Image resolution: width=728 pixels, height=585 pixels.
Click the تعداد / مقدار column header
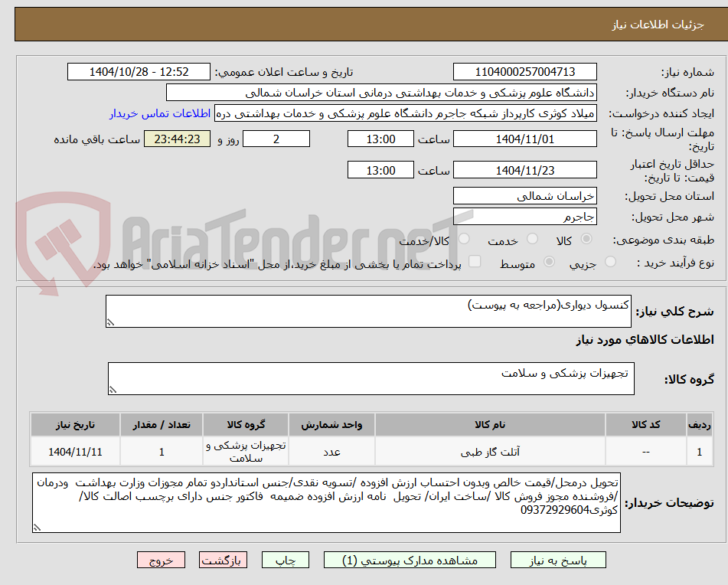tap(162, 425)
